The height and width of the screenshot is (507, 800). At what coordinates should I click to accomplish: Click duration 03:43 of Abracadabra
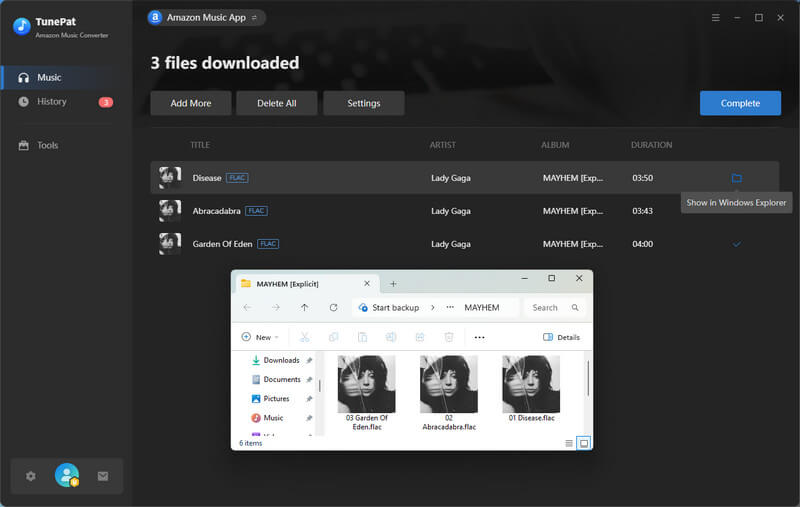point(642,211)
